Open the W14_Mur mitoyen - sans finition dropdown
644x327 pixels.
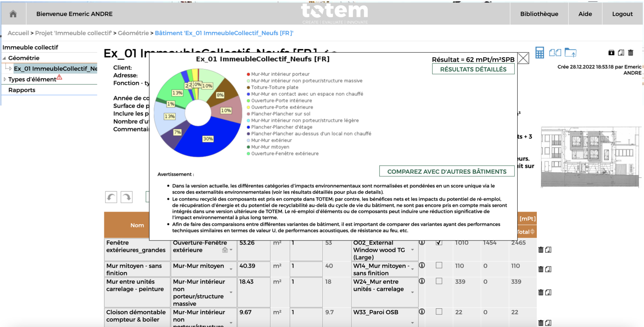pyautogui.click(x=413, y=269)
